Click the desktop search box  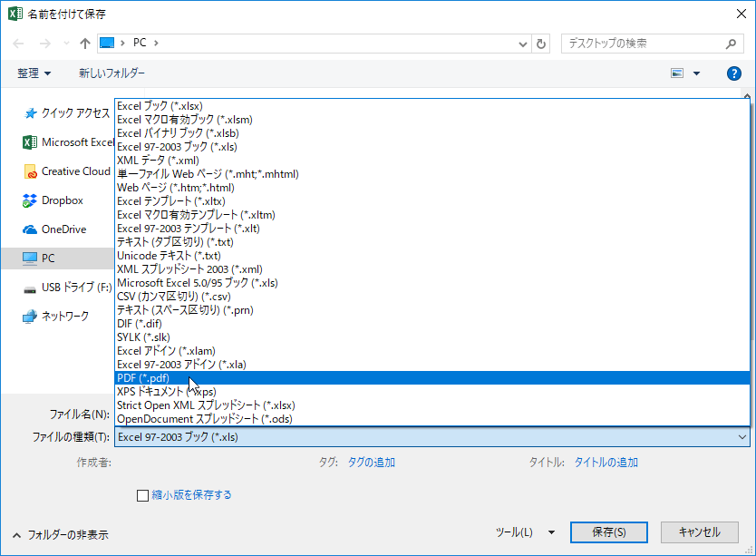pyautogui.click(x=652, y=44)
